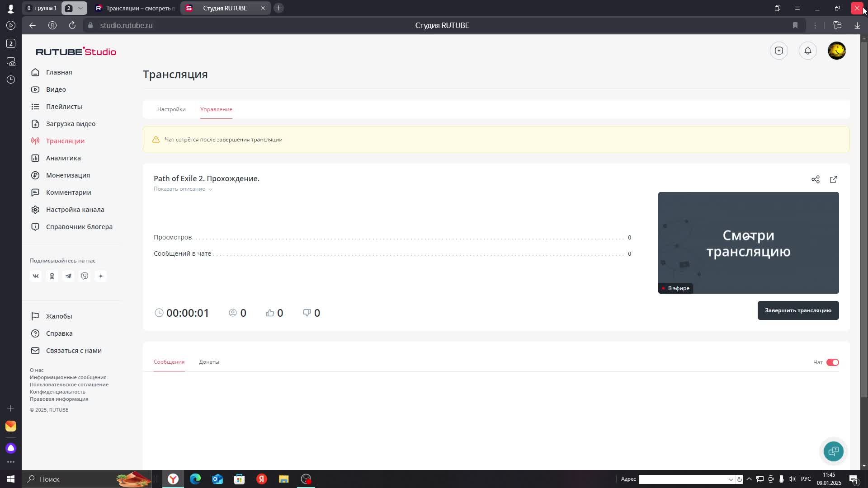Open the user profile avatar

836,51
